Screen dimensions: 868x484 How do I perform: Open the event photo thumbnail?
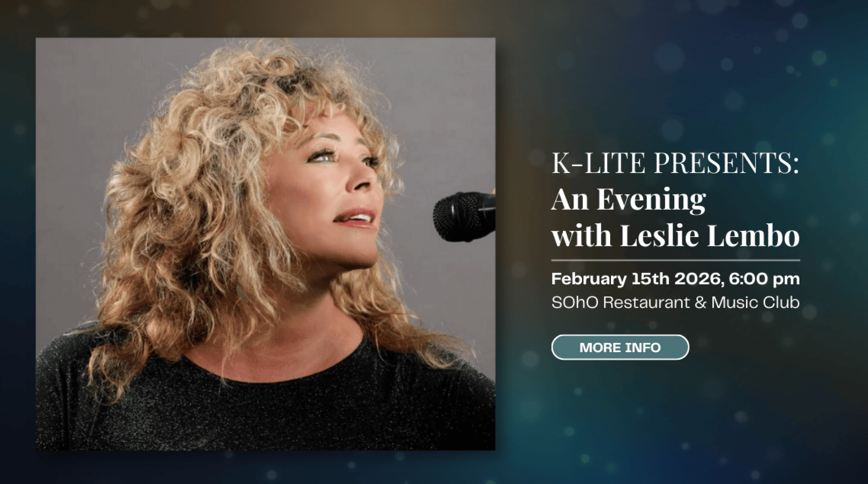point(266,244)
